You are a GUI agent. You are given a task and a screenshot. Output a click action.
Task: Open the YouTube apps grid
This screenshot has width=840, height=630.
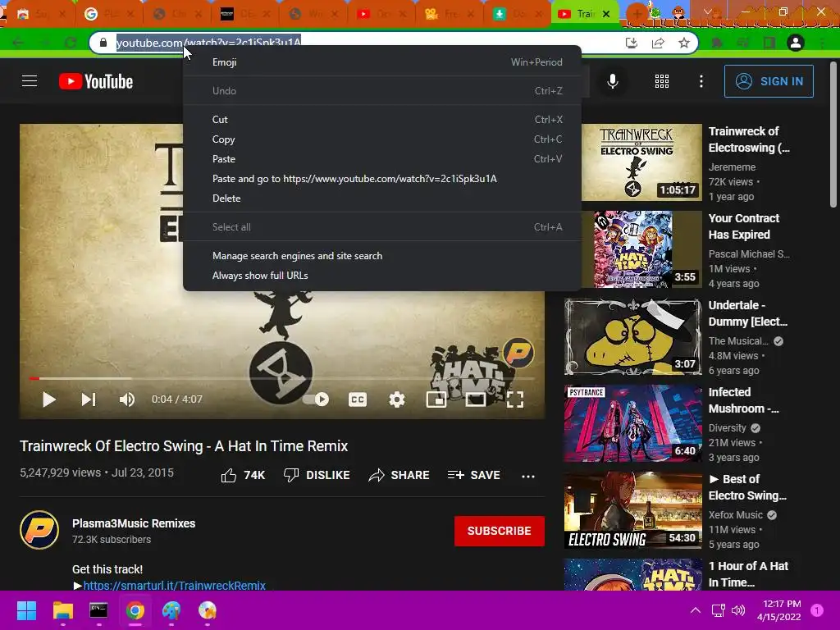point(662,81)
